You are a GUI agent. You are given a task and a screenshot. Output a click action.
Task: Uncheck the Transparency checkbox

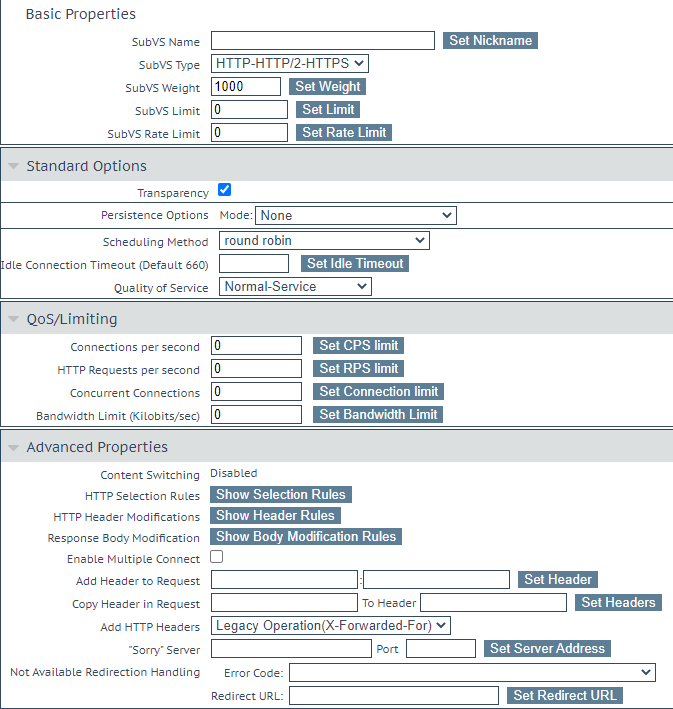tap(224, 189)
